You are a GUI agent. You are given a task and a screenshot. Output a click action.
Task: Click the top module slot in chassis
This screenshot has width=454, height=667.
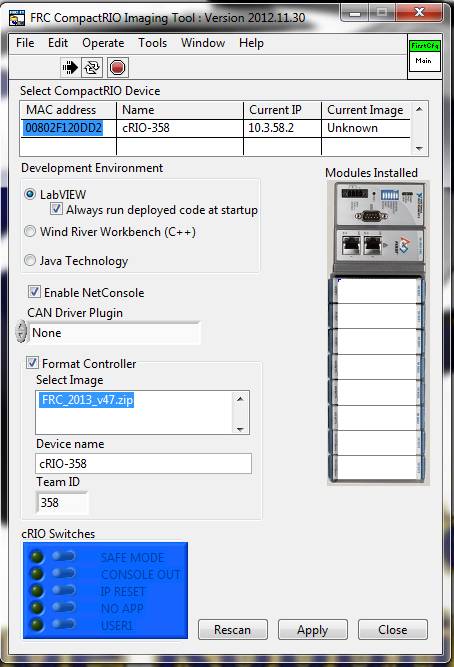click(x=376, y=290)
